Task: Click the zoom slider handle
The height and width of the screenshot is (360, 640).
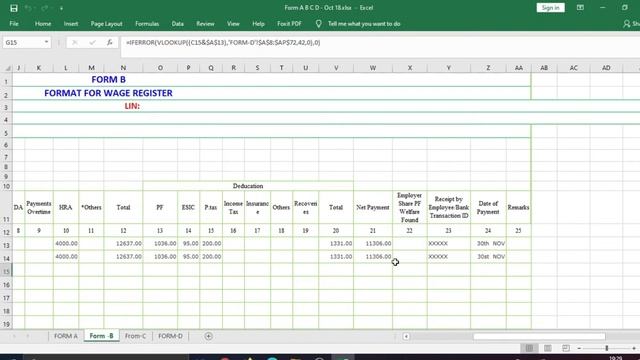Action: (x=607, y=348)
